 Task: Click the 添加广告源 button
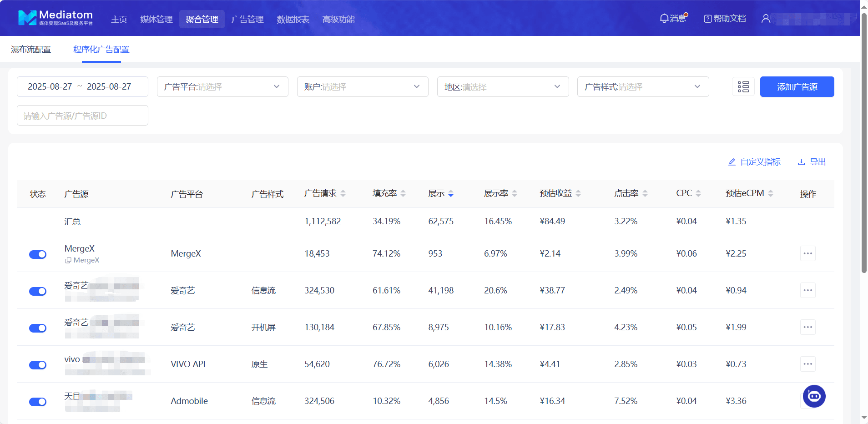pyautogui.click(x=797, y=87)
